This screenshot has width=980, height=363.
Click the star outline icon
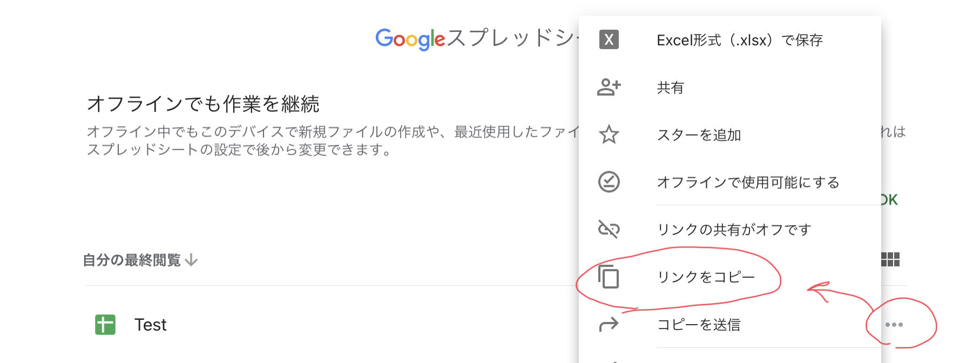[609, 135]
